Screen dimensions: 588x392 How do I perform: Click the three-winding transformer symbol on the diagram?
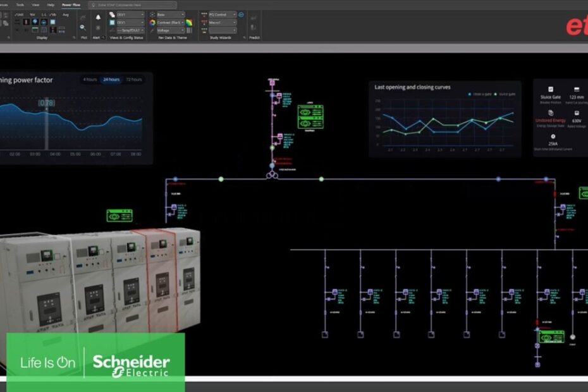[272, 174]
